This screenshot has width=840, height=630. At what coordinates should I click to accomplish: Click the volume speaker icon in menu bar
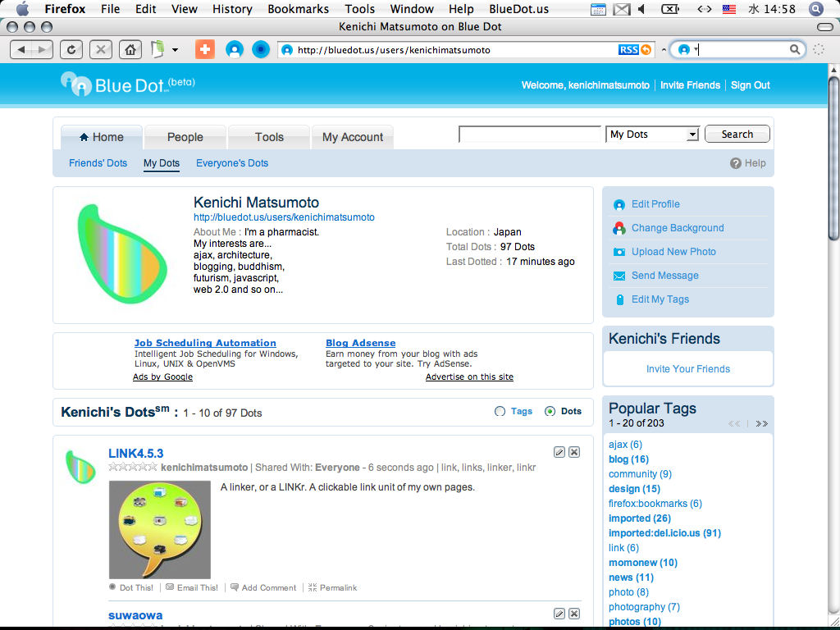click(x=641, y=8)
